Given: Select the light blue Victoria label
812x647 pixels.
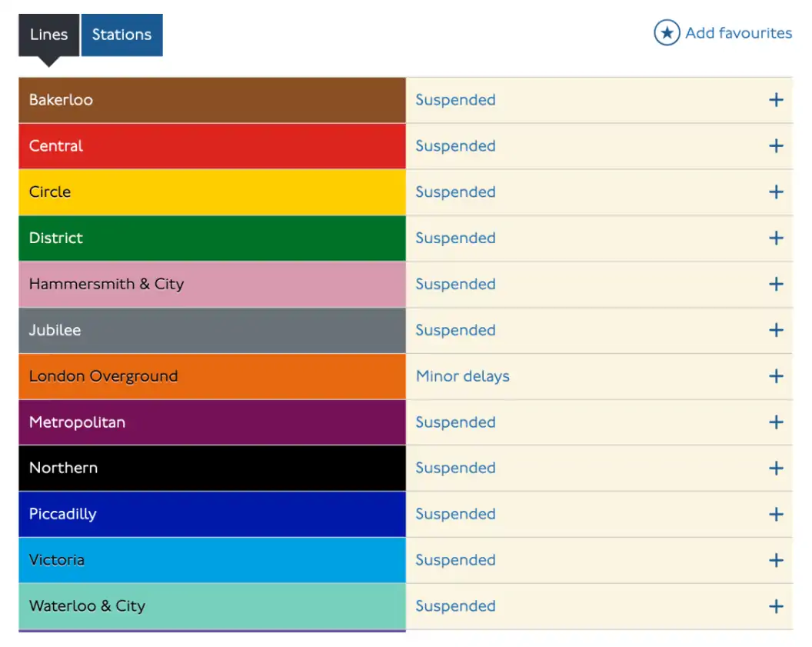Looking at the screenshot, I should pos(212,561).
